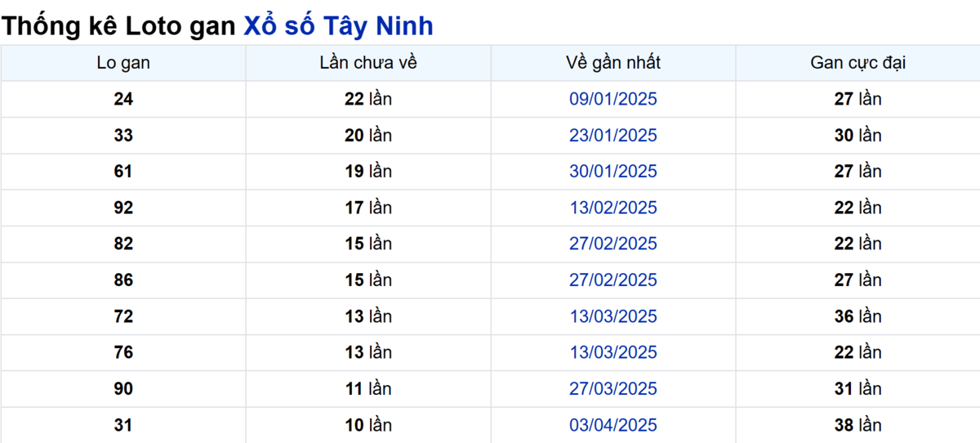The height and width of the screenshot is (443, 980).
Task: Click the 38 lần max gan cell
Action: coord(857,425)
